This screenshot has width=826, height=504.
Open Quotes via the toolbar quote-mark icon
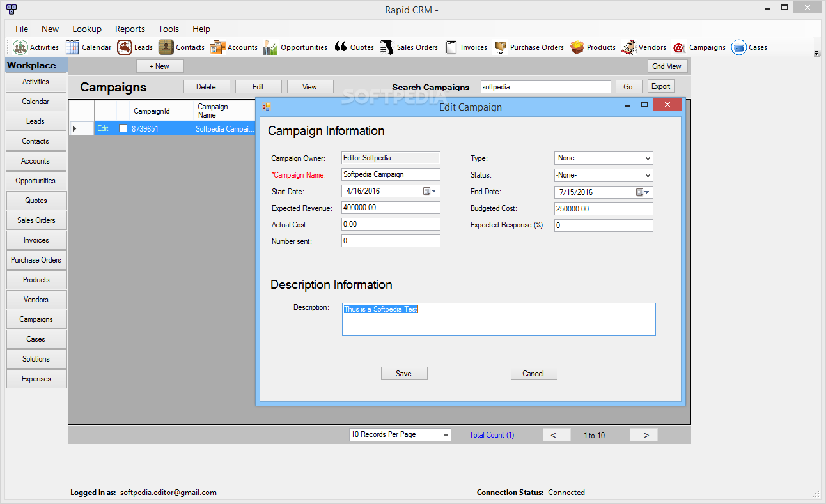(341, 47)
